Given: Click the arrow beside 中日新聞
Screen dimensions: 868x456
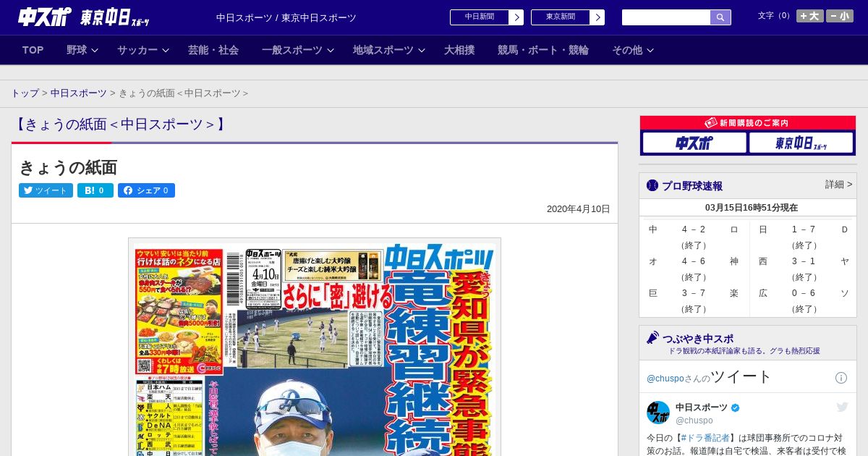Looking at the screenshot, I should (x=516, y=17).
